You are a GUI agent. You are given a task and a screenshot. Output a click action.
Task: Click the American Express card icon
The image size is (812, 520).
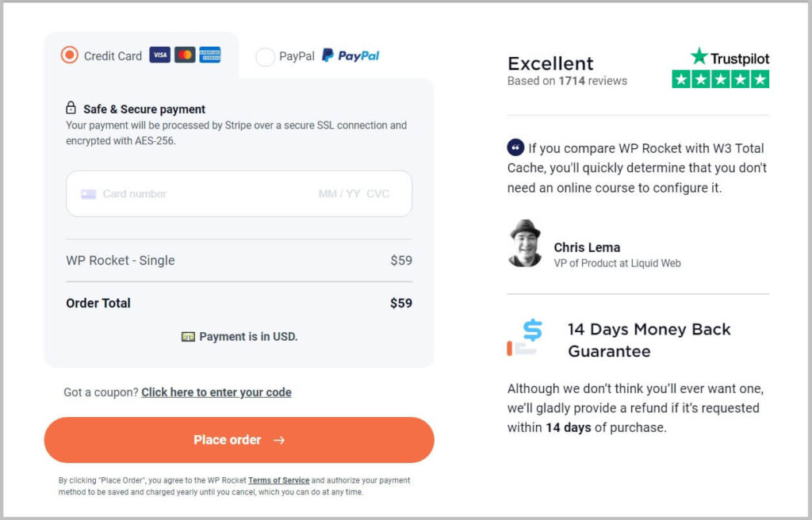click(210, 55)
